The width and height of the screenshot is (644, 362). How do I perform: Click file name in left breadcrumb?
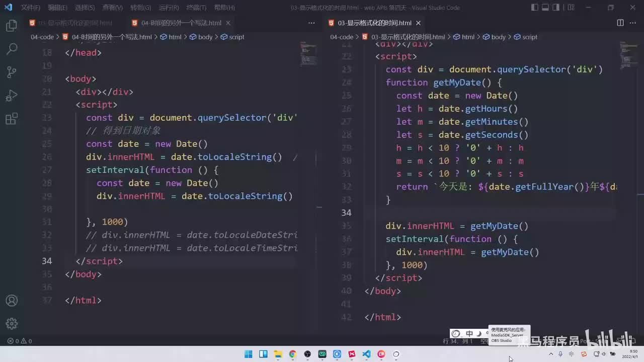[x=112, y=37]
